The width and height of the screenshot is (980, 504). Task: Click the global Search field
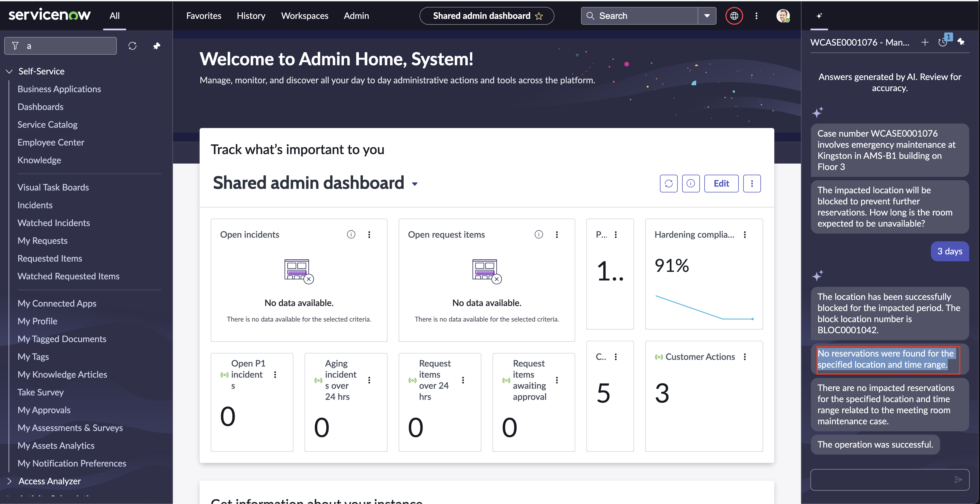click(x=640, y=16)
